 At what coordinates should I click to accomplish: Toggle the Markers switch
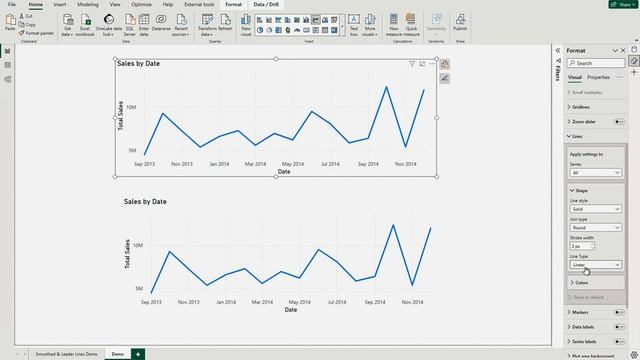(x=619, y=312)
